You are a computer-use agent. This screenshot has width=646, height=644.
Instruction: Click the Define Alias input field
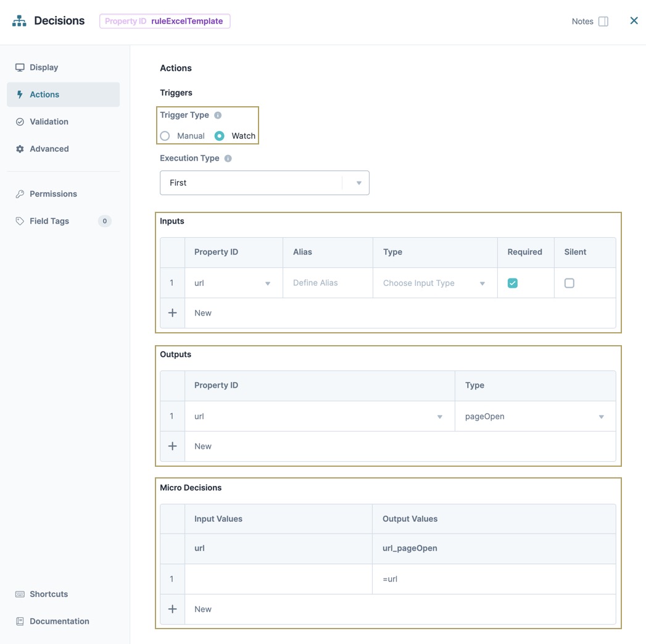[328, 283]
